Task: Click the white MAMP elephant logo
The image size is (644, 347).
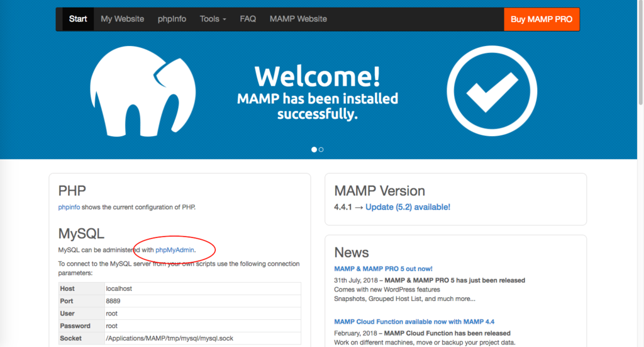Action: 143,91
